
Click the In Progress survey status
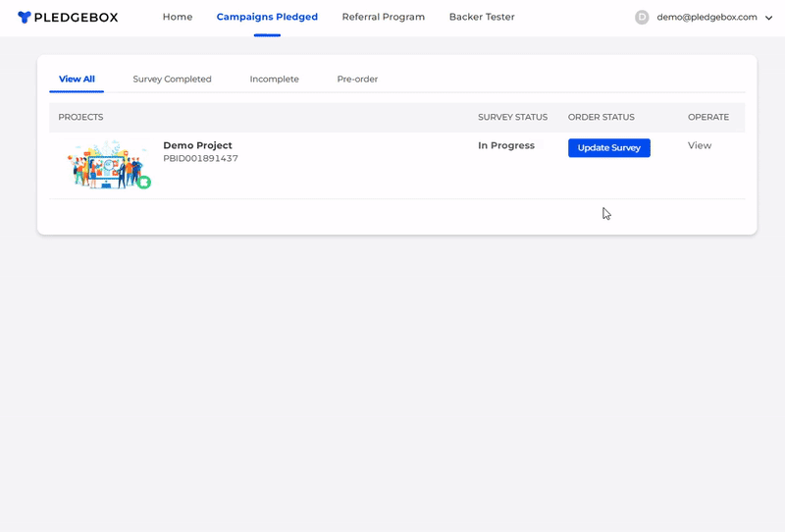click(506, 145)
